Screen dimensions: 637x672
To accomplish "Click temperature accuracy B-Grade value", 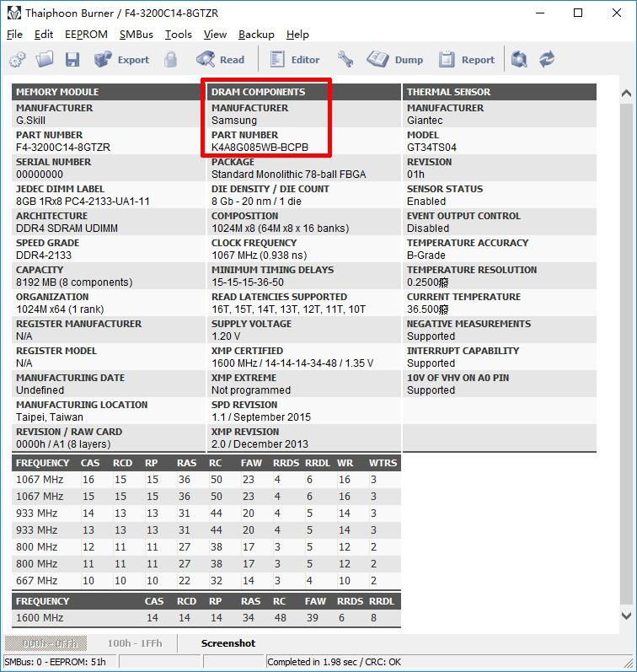I will tap(426, 255).
